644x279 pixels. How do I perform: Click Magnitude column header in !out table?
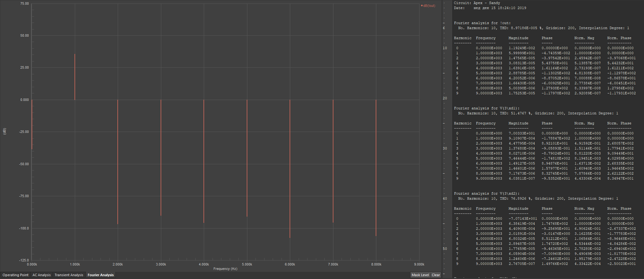click(518, 38)
